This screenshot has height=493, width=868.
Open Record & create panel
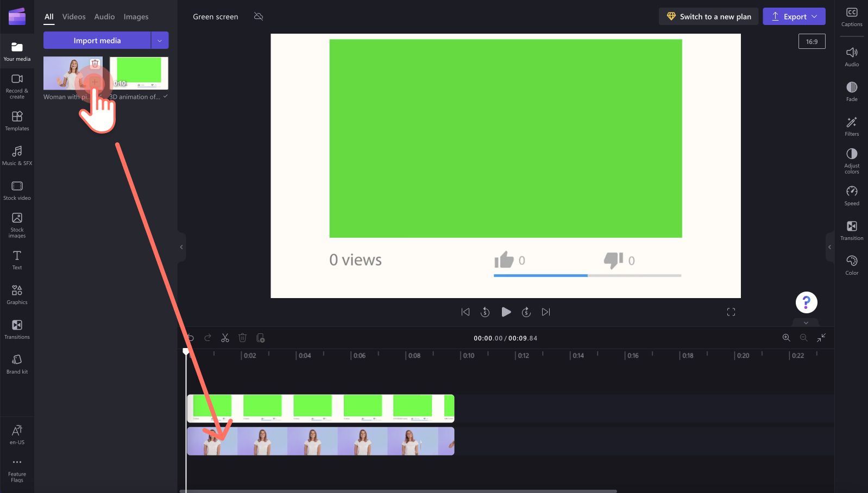pos(17,86)
